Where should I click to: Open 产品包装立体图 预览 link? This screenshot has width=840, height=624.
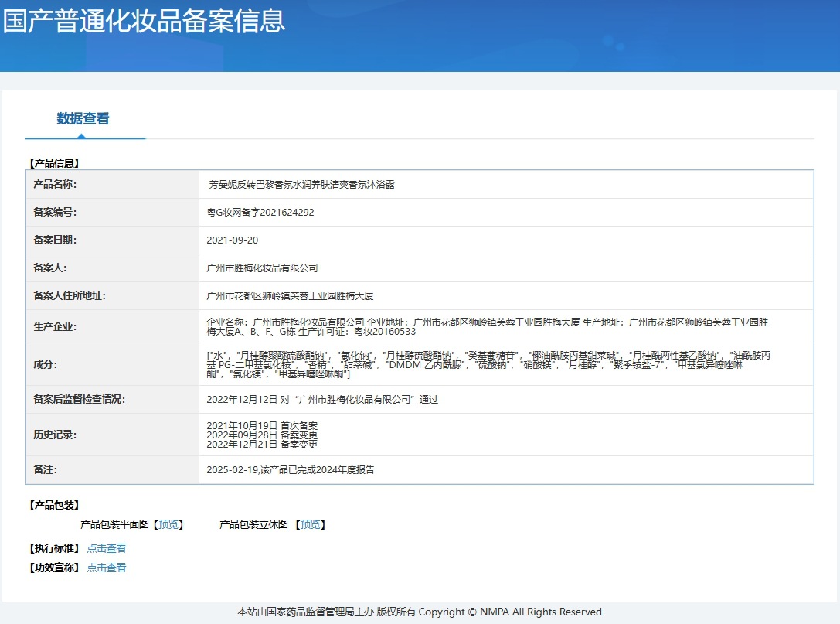311,524
